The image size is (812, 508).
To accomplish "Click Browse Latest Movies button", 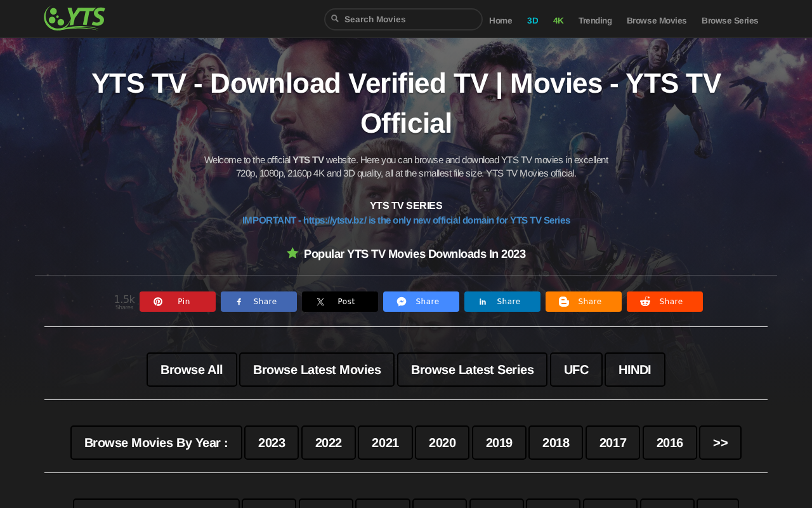I will [317, 370].
